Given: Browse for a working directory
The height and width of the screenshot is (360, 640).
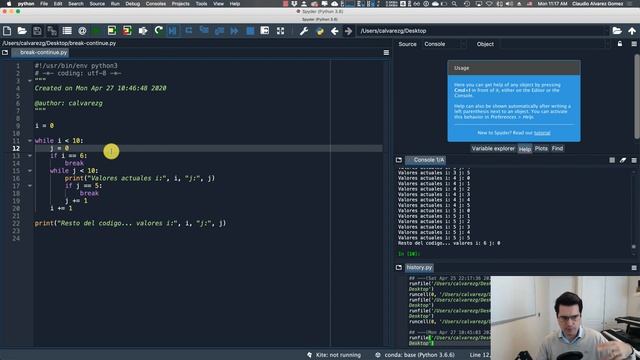Looking at the screenshot, I should [x=617, y=31].
